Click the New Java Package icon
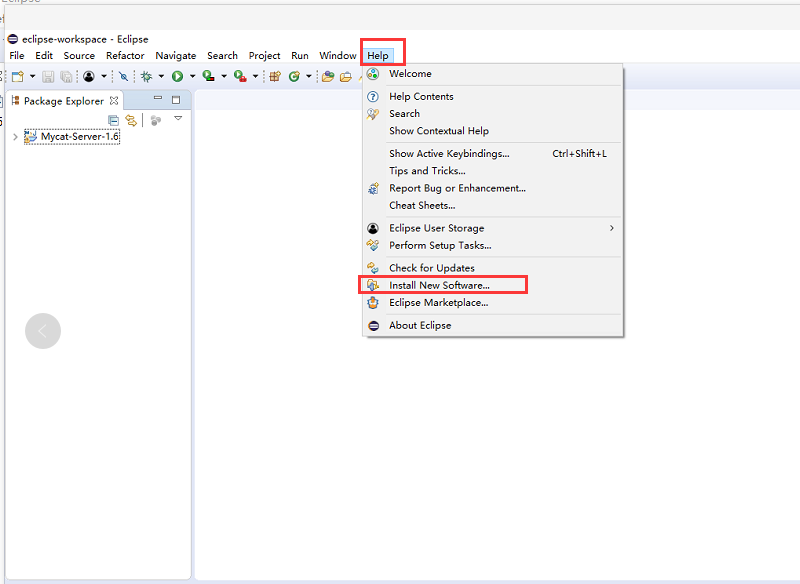 coord(275,77)
